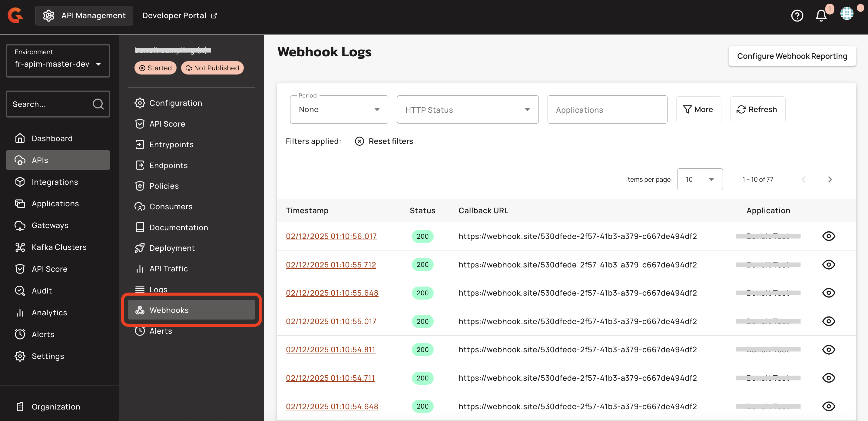Click the help question mark icon
Screen dimensions: 868x421
pyautogui.click(x=797, y=15)
